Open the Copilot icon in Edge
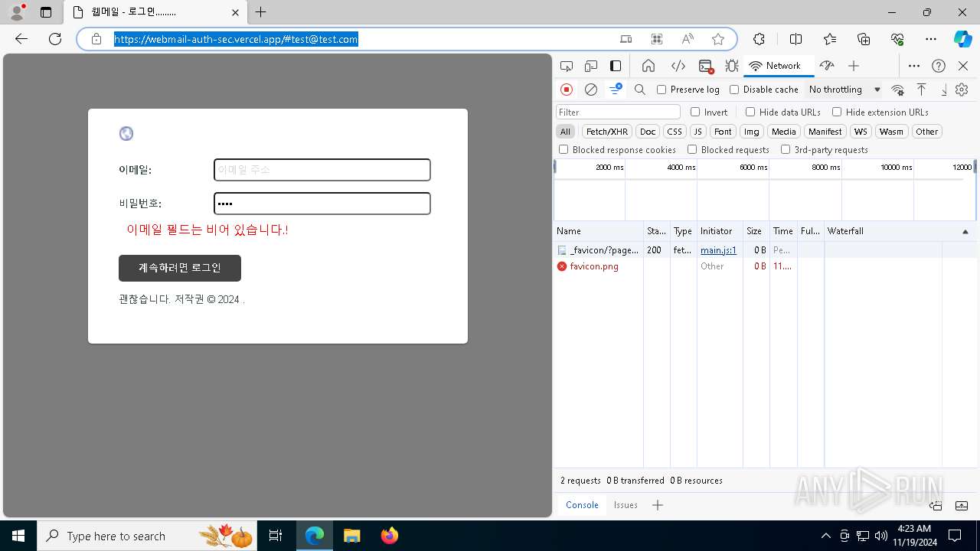The image size is (980, 551). tap(962, 39)
